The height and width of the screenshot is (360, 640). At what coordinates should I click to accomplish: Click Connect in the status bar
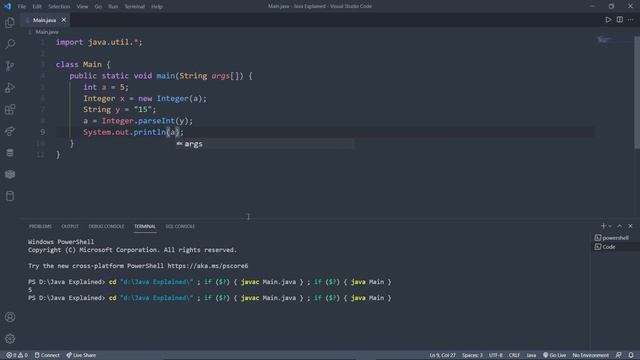[x=47, y=355]
